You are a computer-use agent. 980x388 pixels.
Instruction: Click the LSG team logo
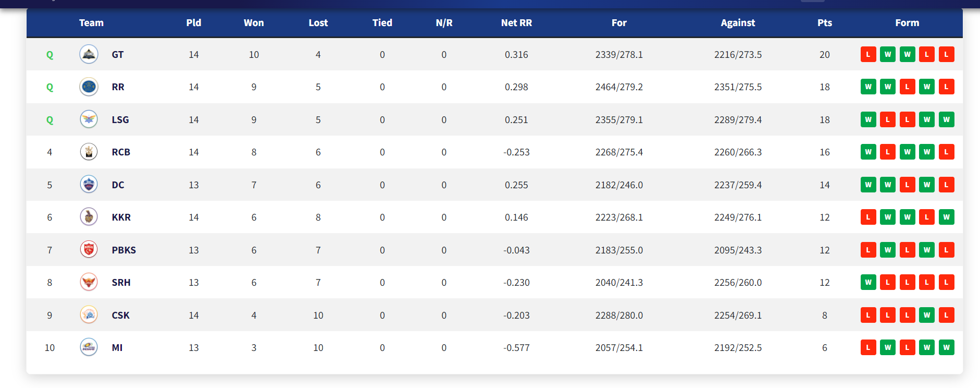point(89,119)
